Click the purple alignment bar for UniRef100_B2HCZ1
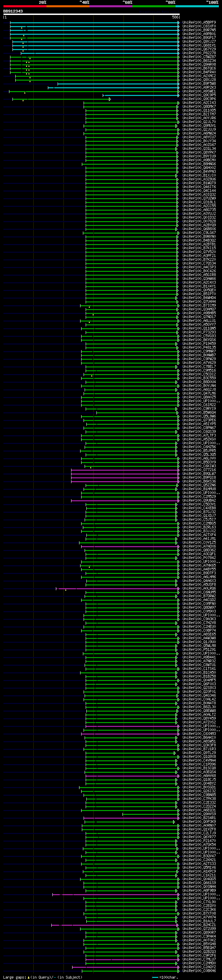The image size is (222, 980). pos(114,925)
